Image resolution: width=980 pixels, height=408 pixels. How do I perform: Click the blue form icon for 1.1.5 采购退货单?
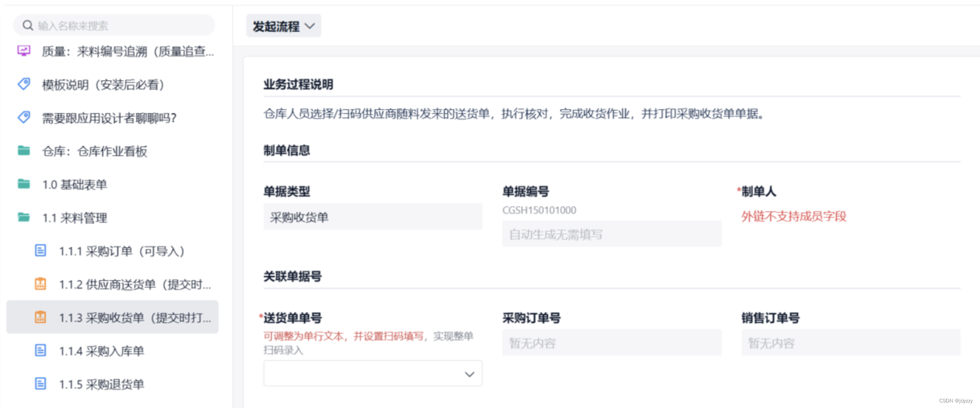click(41, 383)
